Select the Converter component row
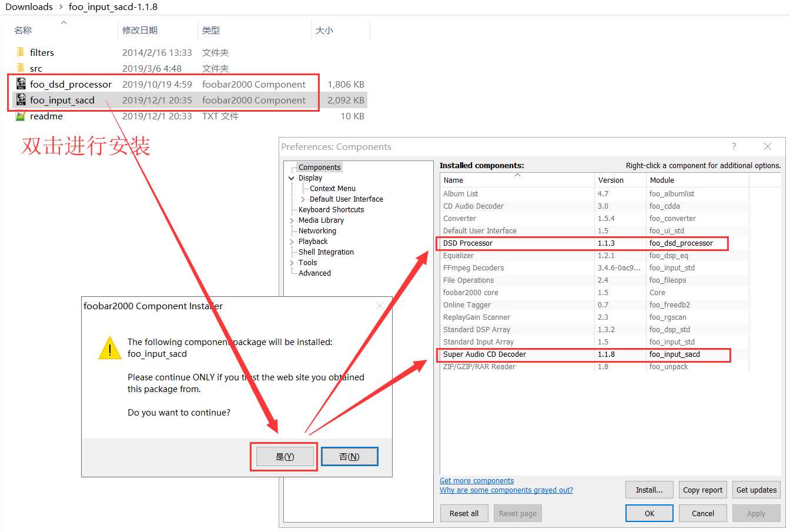Screen dimensions: 790x532 594,218
